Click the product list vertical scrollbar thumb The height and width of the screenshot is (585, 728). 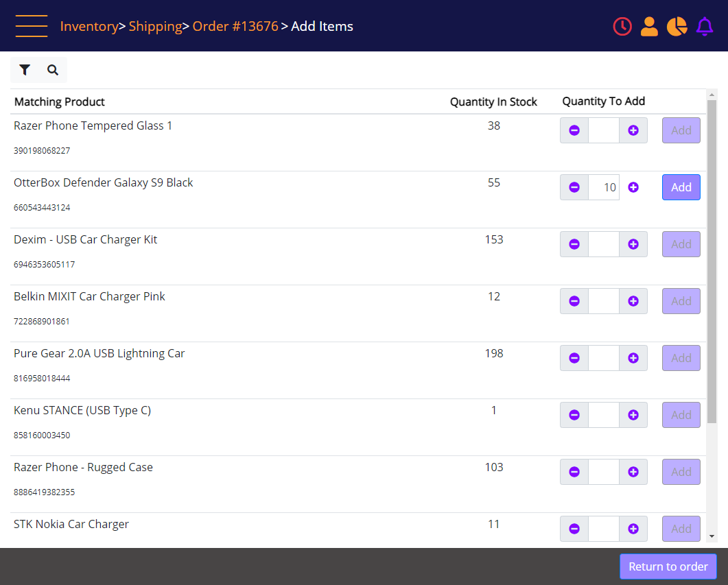[x=712, y=261]
